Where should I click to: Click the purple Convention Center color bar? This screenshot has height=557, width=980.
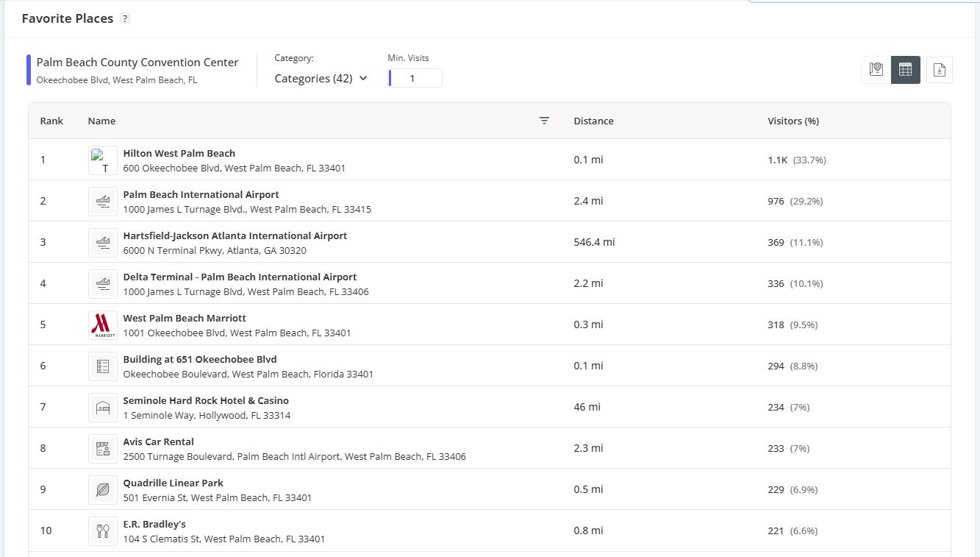point(29,70)
